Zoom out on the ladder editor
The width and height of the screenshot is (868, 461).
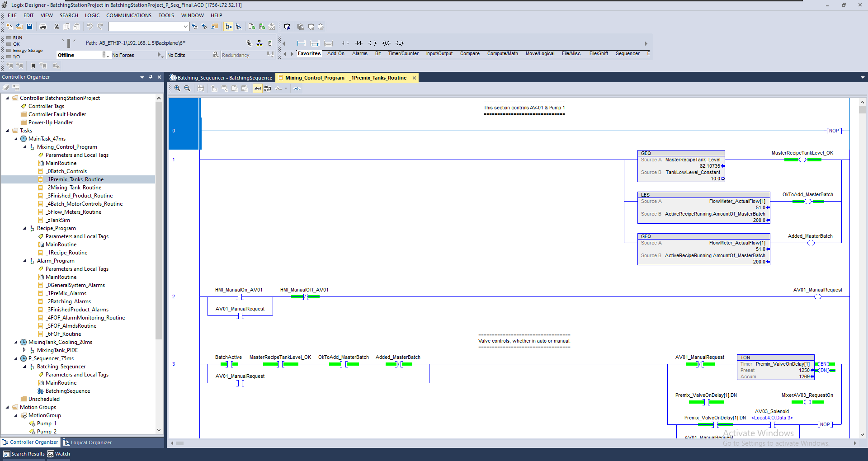click(x=187, y=89)
